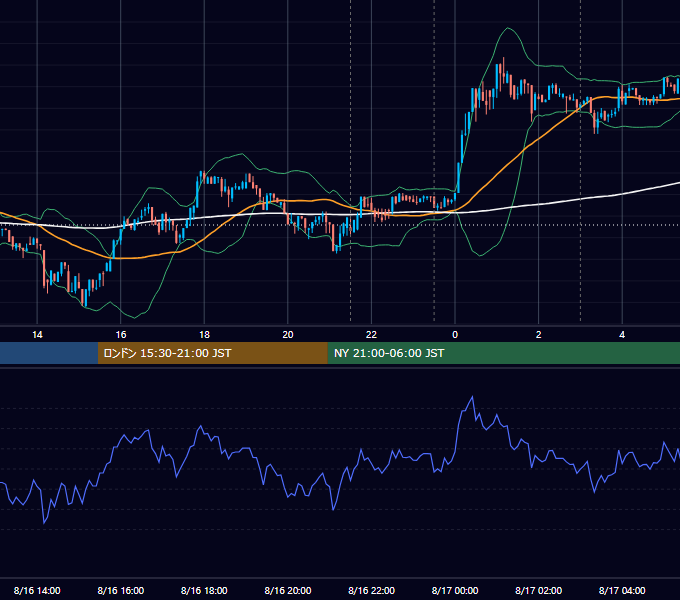Click the 4 hour label on price chart axis
The height and width of the screenshot is (600, 680).
[622, 335]
